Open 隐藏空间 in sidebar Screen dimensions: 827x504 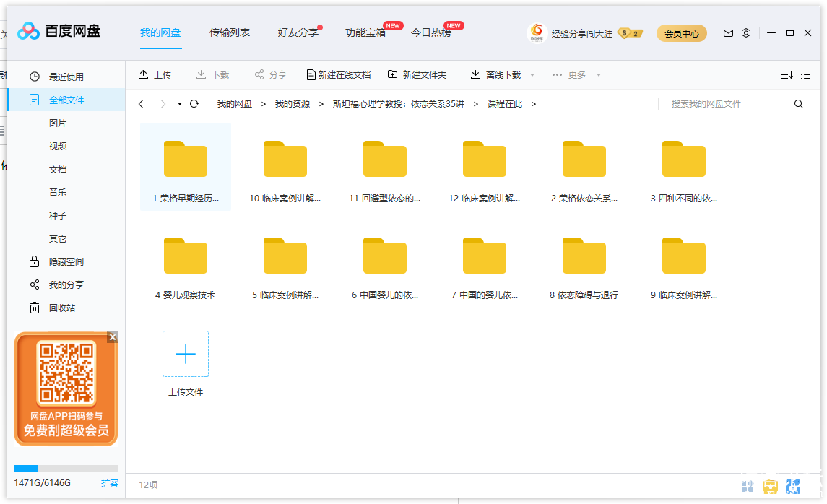[66, 261]
